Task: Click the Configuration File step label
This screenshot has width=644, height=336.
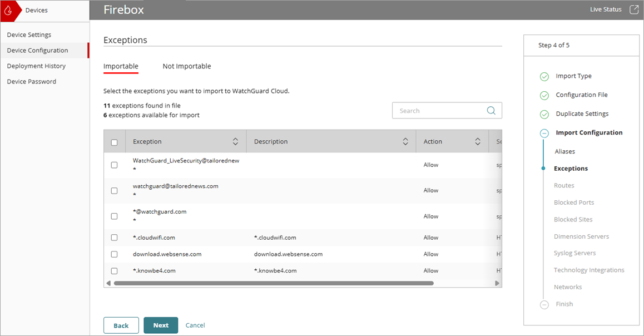Action: pyautogui.click(x=582, y=95)
